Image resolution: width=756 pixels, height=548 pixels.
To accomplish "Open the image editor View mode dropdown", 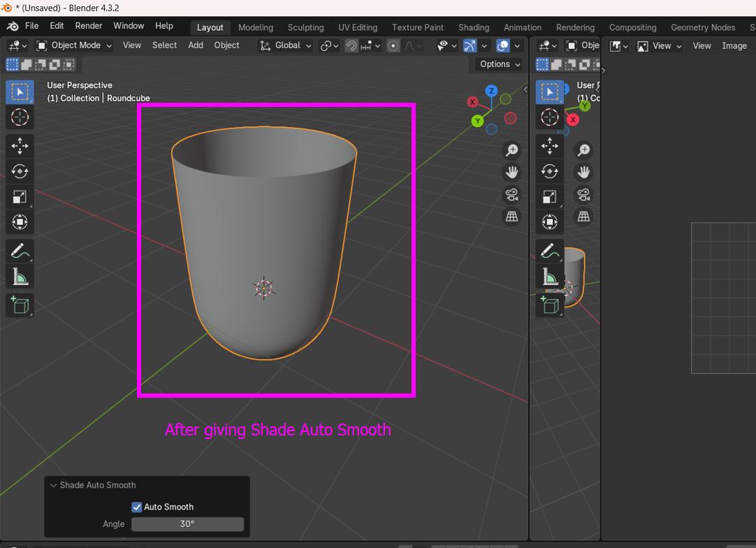I will pyautogui.click(x=660, y=46).
